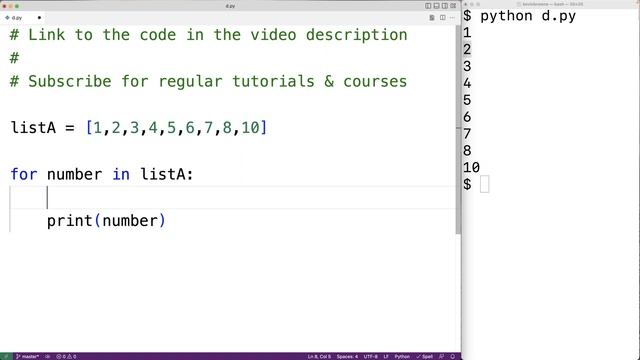The image size is (640, 360).
Task: Click the 'in' keyword of the loop
Action: coord(121,174)
